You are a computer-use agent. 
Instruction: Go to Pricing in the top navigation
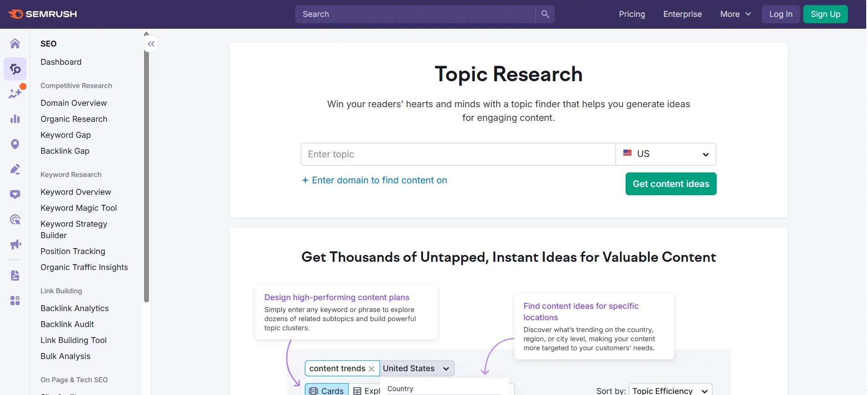(632, 14)
